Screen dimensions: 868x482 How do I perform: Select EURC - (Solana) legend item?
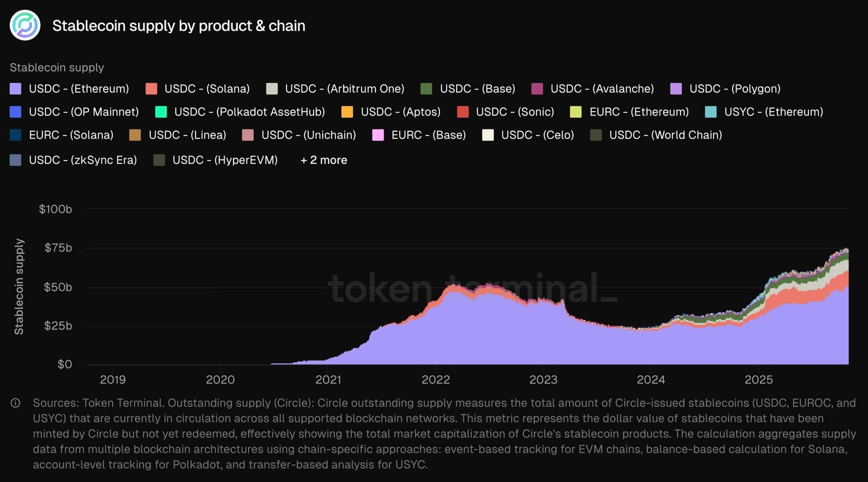tap(61, 135)
